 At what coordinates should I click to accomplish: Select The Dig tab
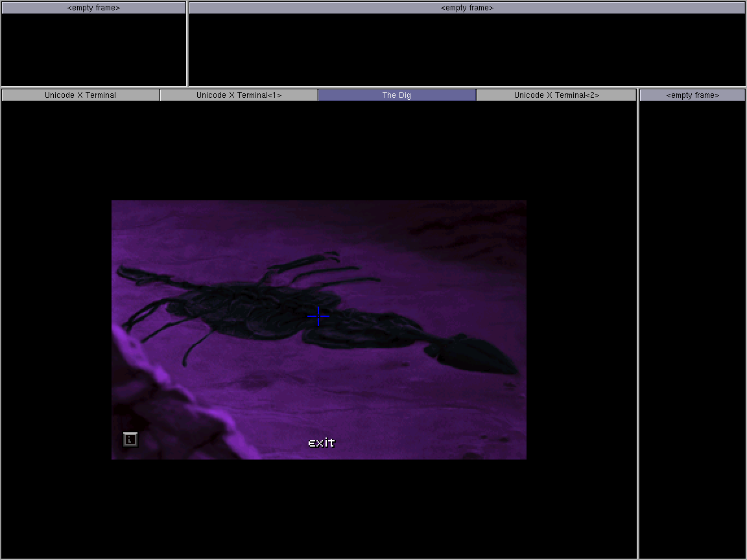point(397,95)
